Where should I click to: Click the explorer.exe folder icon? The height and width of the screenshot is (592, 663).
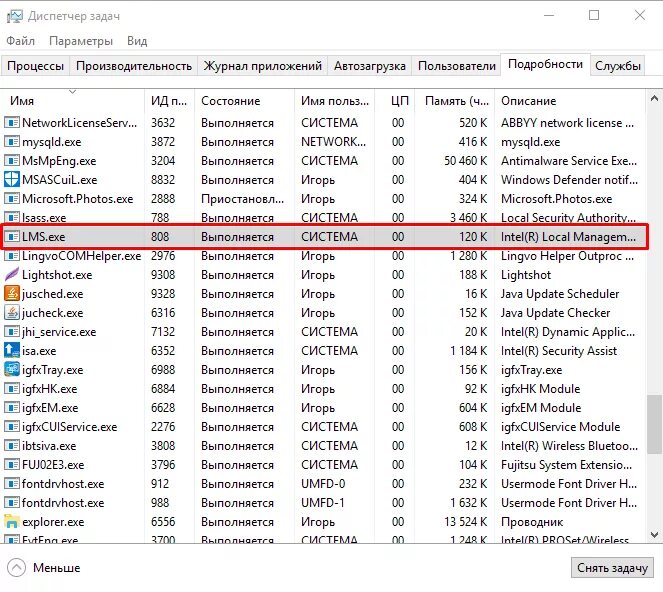pos(11,521)
